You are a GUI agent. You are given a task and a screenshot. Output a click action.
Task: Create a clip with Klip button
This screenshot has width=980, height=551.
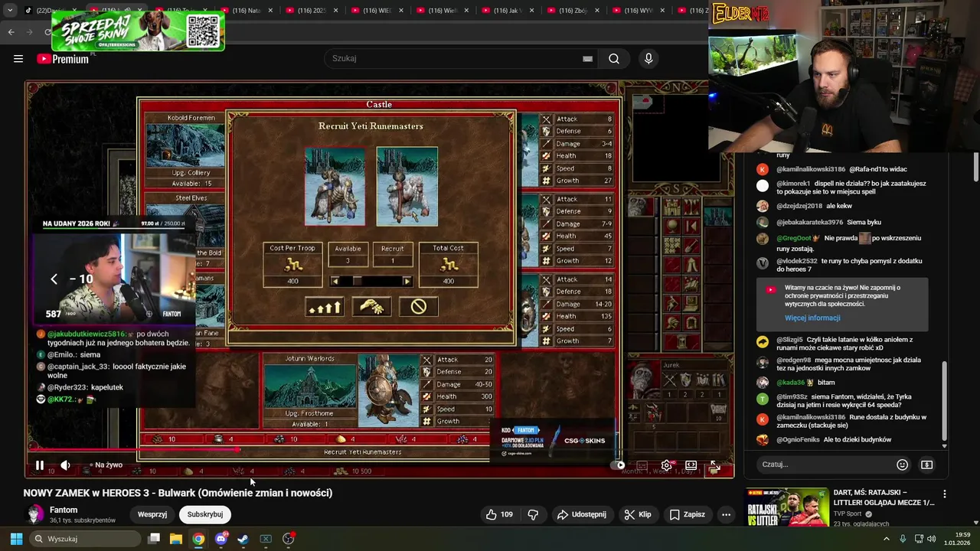pos(638,514)
